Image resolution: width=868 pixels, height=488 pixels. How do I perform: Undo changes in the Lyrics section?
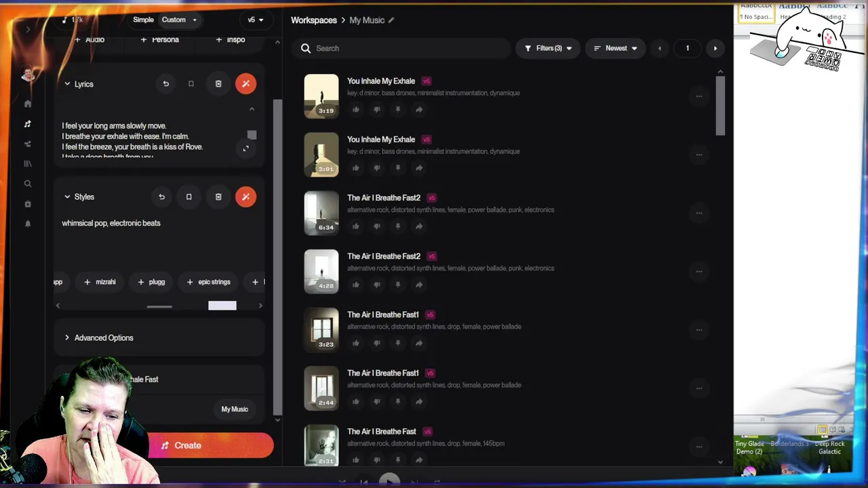click(x=165, y=84)
